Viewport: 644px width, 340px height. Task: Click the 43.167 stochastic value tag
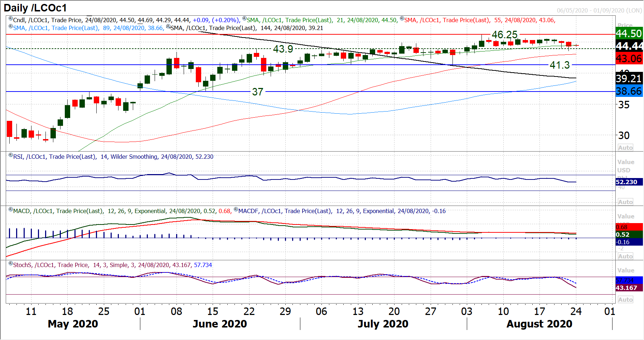629,288
